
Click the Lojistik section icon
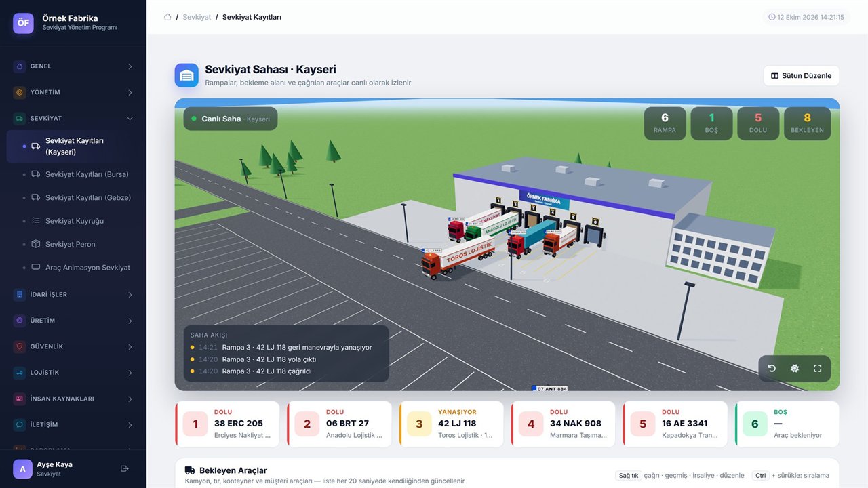(19, 373)
